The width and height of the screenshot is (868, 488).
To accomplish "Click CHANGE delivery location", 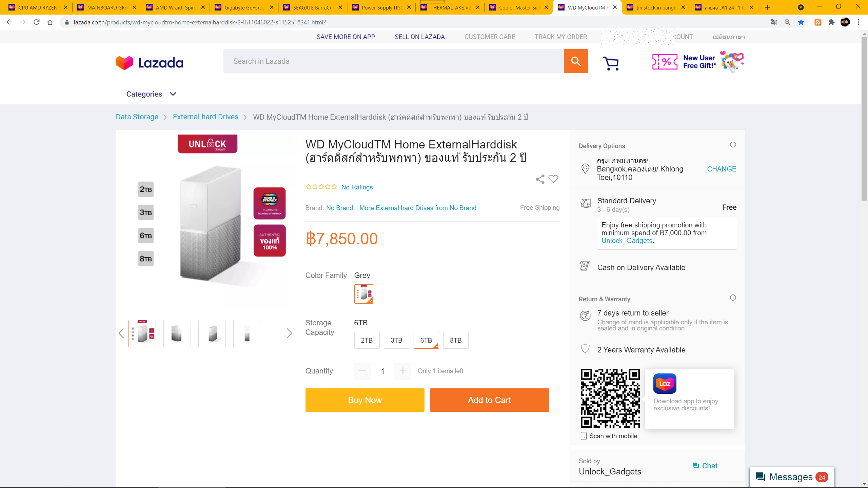I will click(722, 169).
